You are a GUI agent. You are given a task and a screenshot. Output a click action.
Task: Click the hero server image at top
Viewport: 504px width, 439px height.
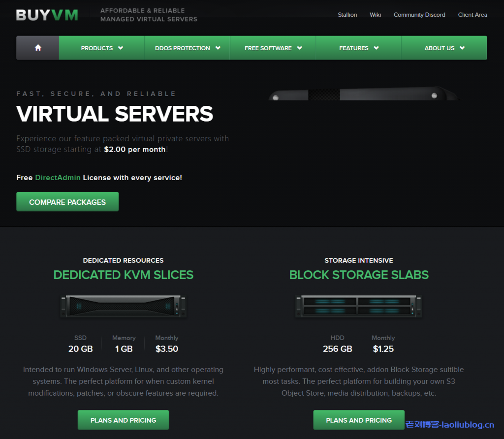click(x=363, y=94)
